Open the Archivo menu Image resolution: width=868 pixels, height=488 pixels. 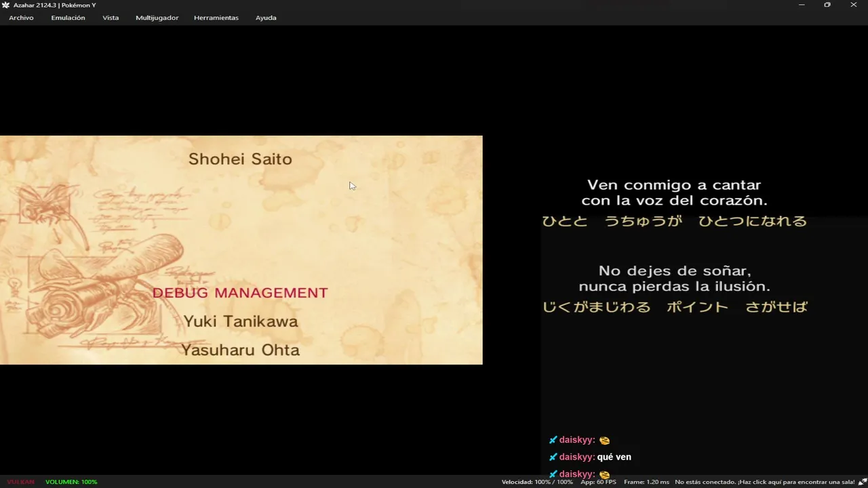coord(21,18)
